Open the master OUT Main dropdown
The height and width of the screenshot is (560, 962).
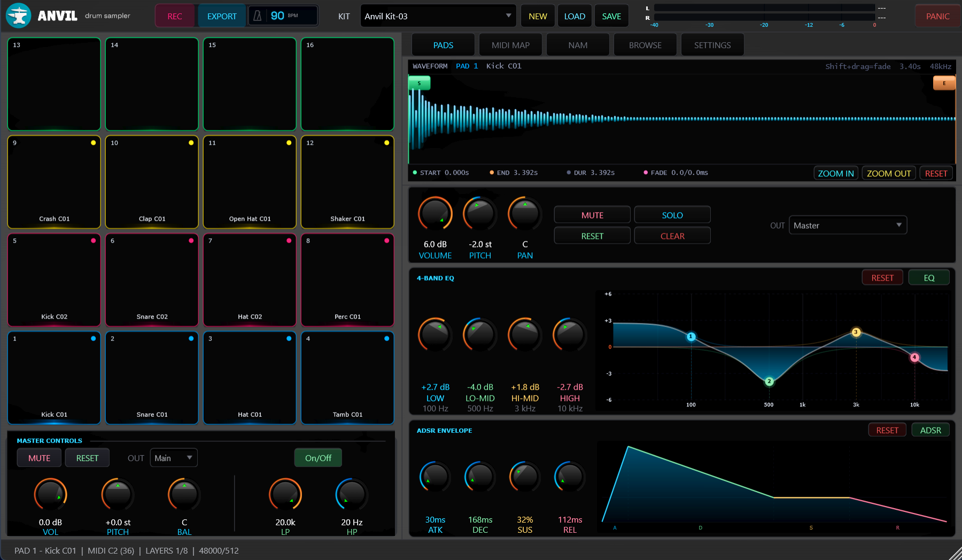pyautogui.click(x=174, y=458)
